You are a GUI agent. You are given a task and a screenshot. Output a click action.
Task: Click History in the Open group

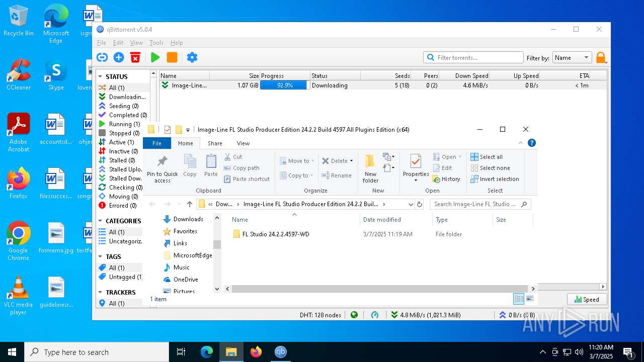pyautogui.click(x=446, y=179)
